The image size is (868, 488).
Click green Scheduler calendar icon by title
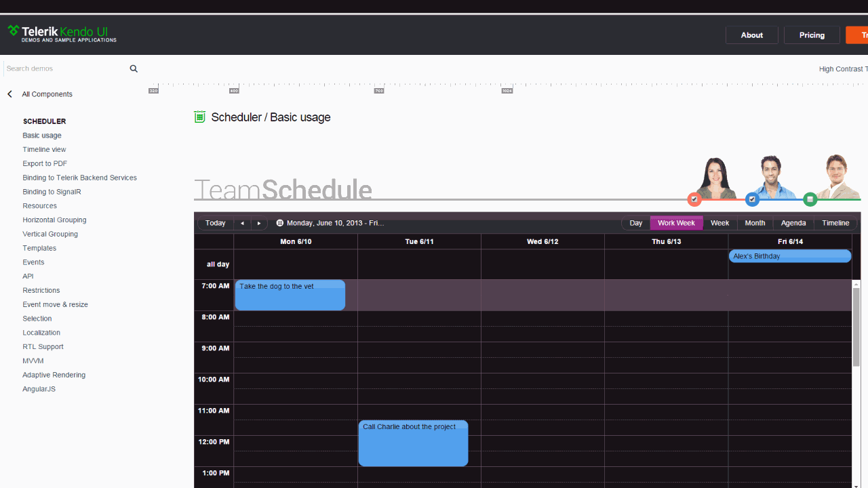pos(199,117)
